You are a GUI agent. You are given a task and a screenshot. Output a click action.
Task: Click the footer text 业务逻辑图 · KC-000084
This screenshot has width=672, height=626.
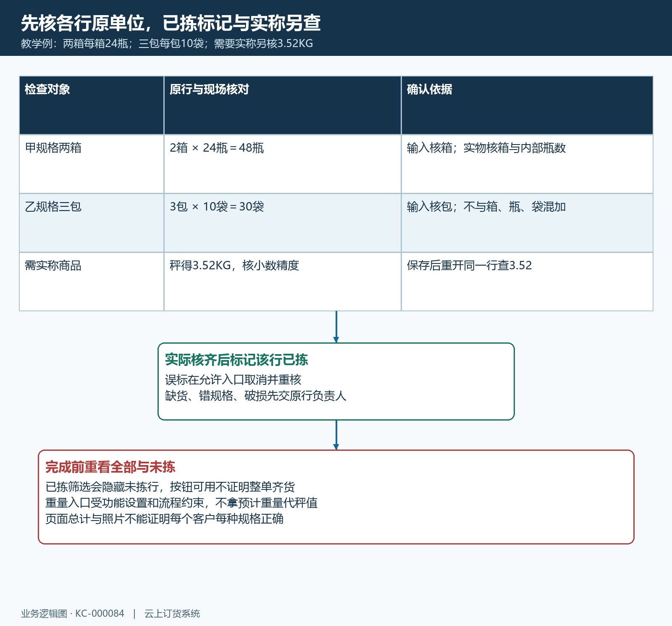(x=73, y=614)
